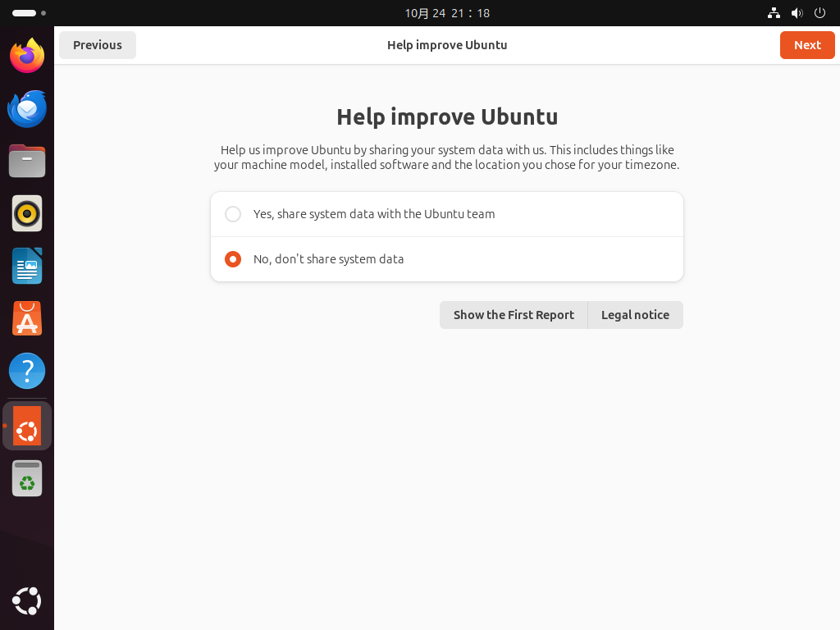Go back with the Previous button

coord(98,45)
